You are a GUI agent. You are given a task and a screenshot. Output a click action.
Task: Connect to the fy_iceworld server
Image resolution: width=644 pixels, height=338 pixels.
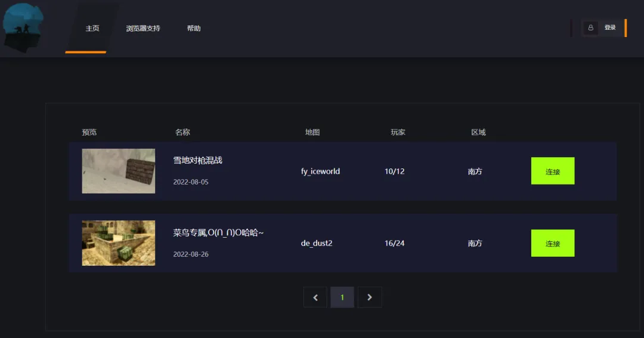[553, 171]
